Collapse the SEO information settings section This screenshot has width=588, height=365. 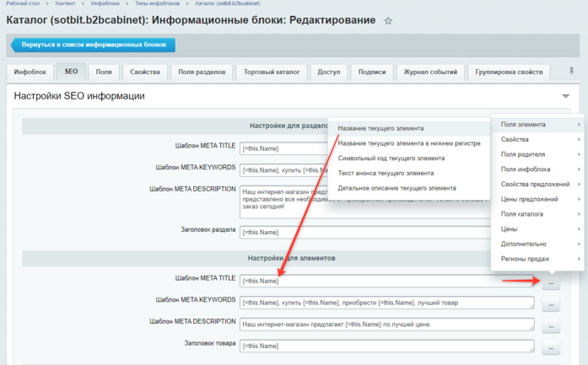click(565, 96)
